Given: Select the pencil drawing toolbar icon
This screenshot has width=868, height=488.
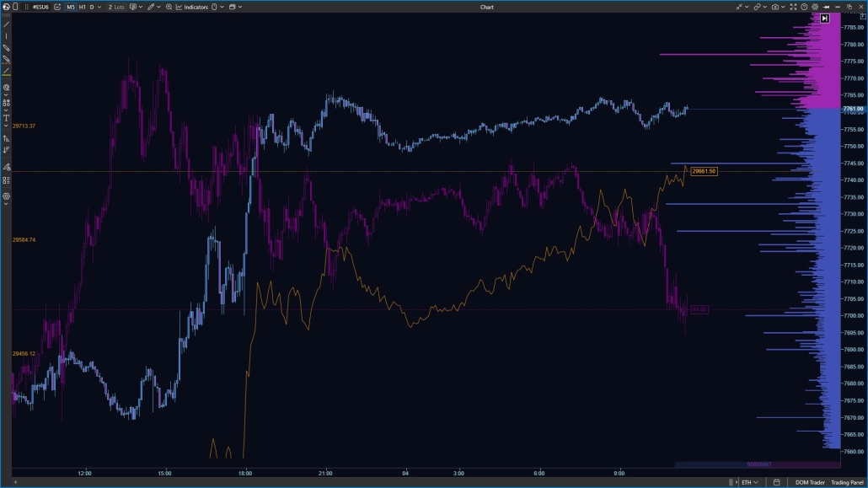Looking at the screenshot, I should [x=151, y=8].
